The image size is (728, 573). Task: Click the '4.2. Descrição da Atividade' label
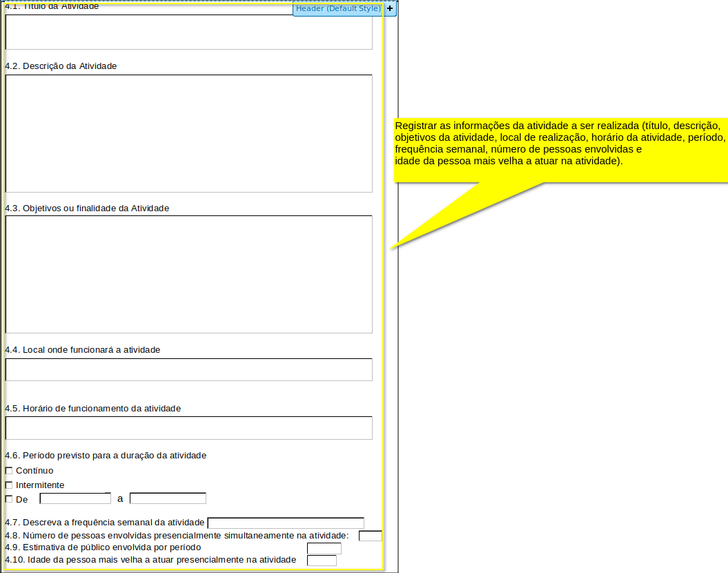click(61, 66)
